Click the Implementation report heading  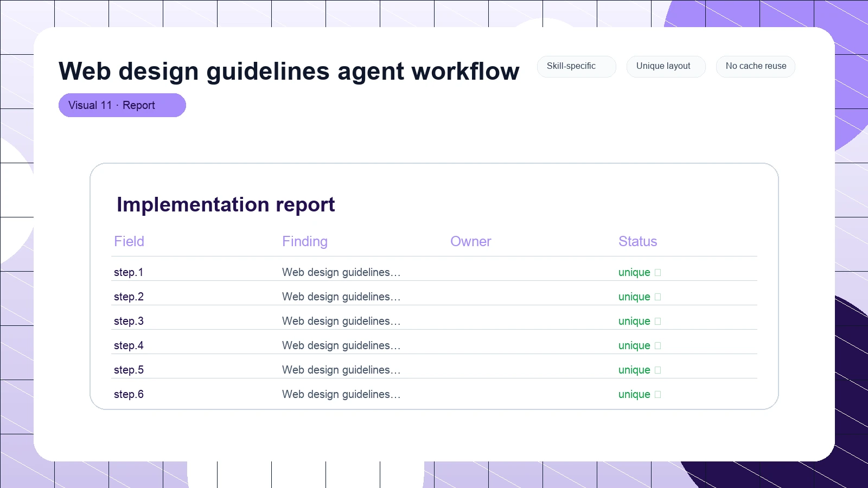coord(226,205)
